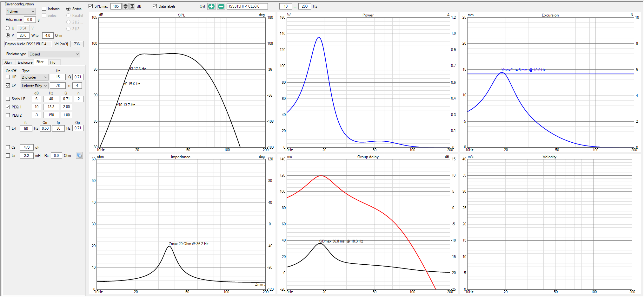Image resolution: width=644 pixels, height=297 pixels.
Task: Click the Dayton Audio RSS315HF-4 driver field
Action: point(28,44)
